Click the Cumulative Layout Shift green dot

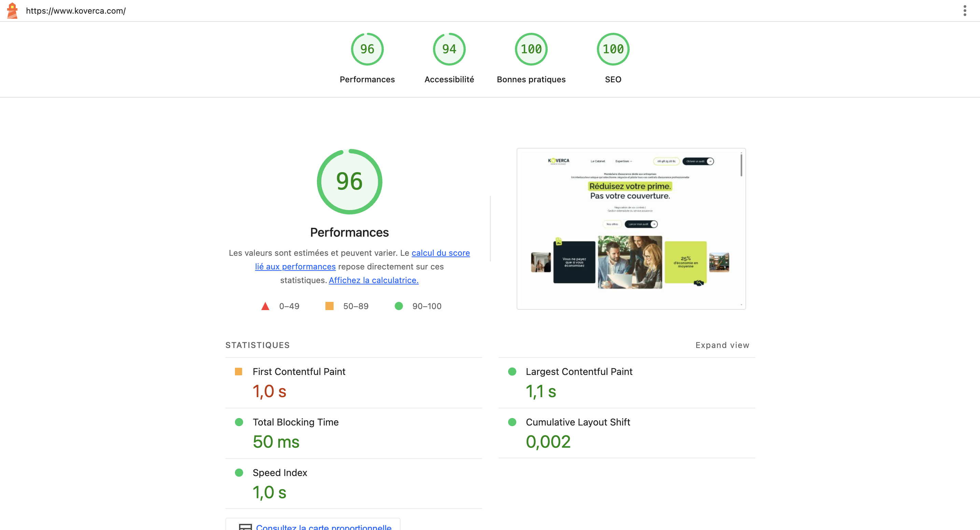click(512, 422)
